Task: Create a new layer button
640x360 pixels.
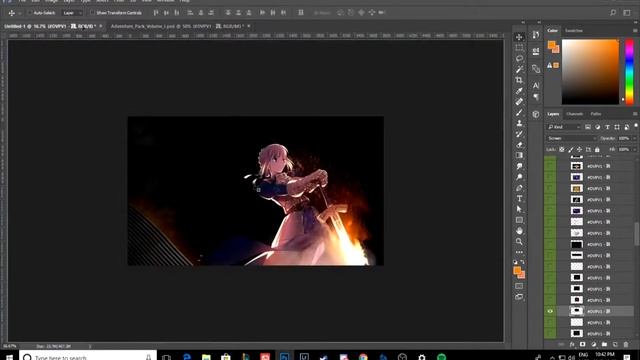Action: click(x=615, y=344)
